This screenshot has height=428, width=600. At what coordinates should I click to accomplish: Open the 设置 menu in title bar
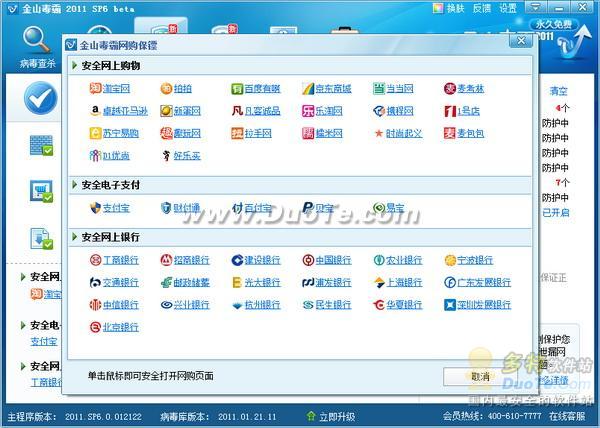(508, 8)
